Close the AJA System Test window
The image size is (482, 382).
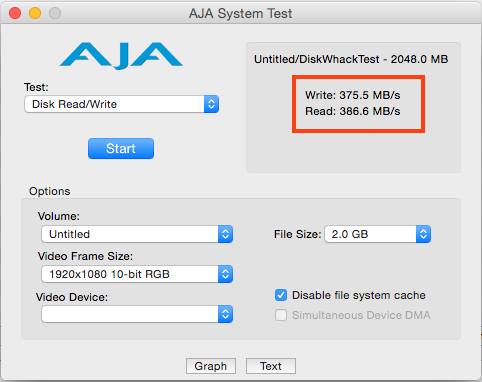point(15,13)
